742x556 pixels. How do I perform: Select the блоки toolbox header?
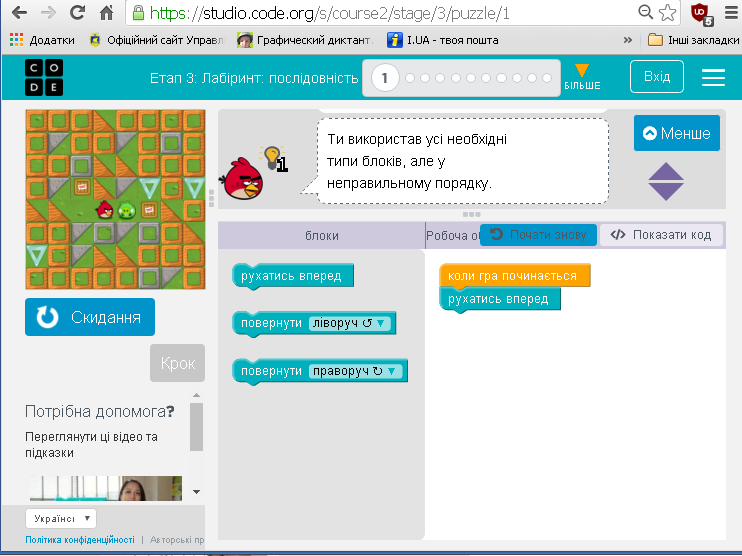pyautogui.click(x=321, y=235)
